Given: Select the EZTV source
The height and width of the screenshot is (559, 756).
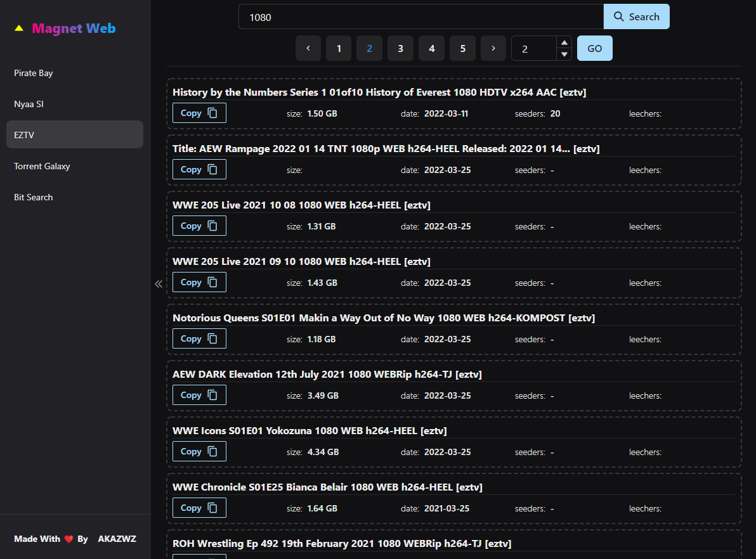Looking at the screenshot, I should 75,135.
